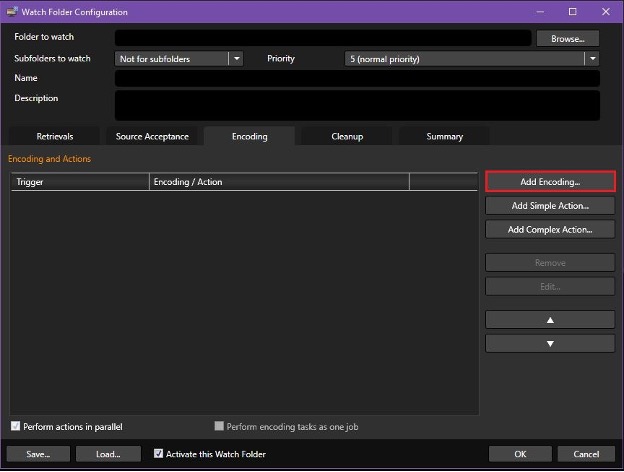The width and height of the screenshot is (624, 472).
Task: Switch to the Retrievals tab
Action: coord(55,137)
